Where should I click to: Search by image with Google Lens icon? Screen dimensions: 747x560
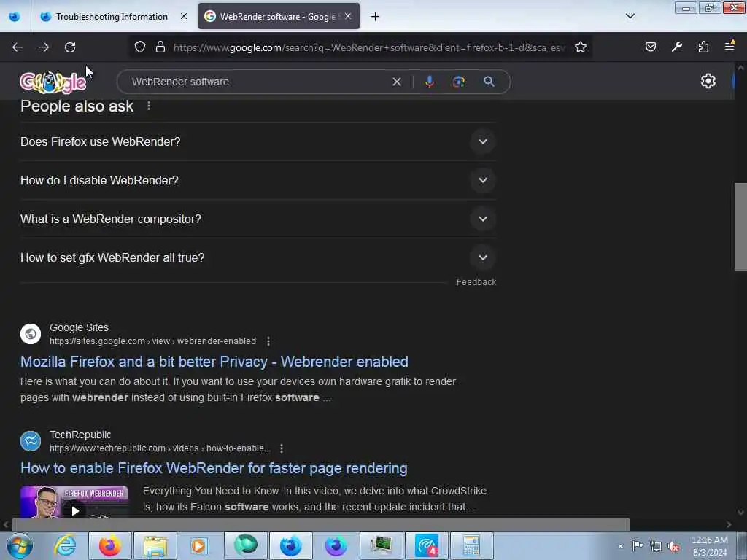[458, 82]
